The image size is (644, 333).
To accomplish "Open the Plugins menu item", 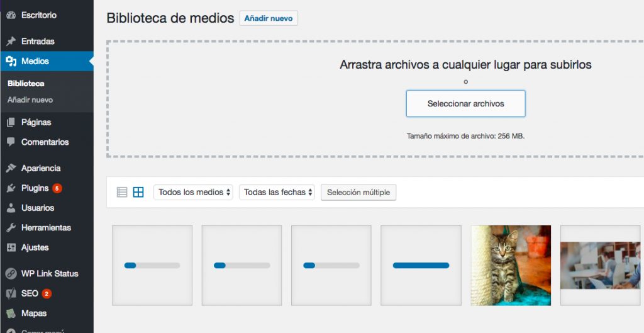I will click(47, 188).
